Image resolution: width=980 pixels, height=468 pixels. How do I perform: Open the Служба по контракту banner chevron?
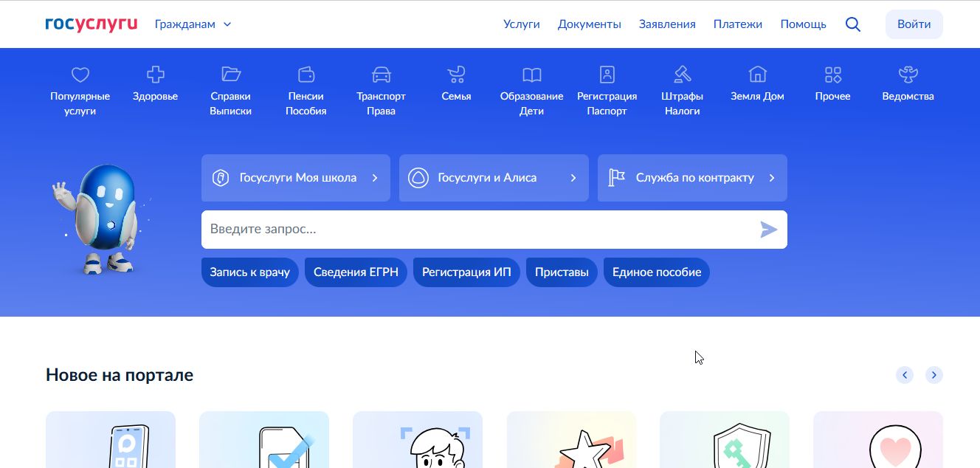772,178
